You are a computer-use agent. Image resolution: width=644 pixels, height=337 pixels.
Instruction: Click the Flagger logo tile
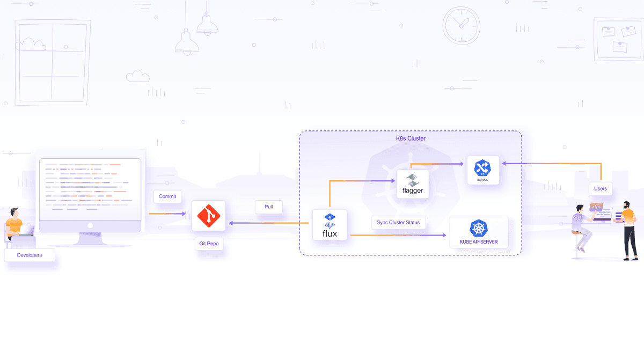coord(412,184)
